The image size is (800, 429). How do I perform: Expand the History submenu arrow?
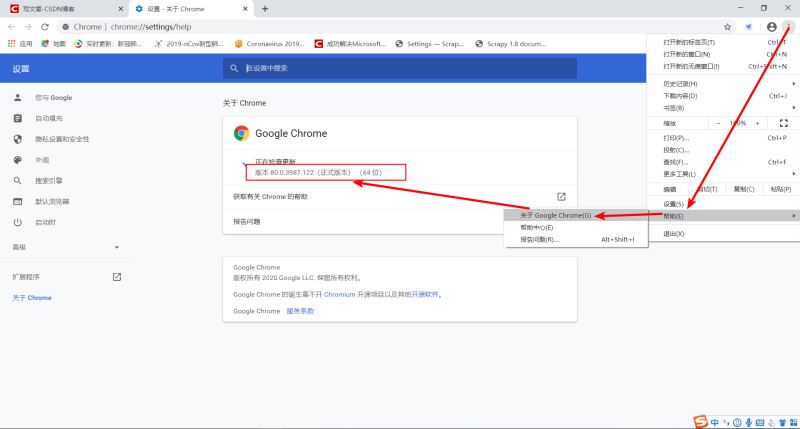(x=794, y=84)
